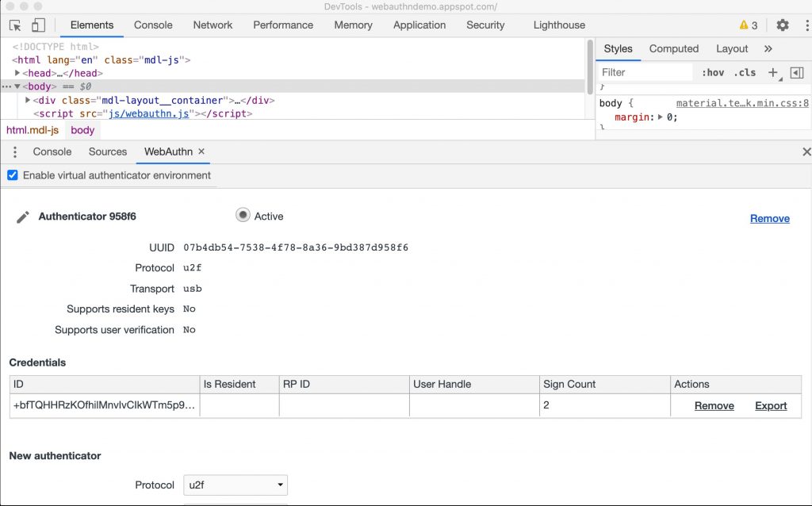Close the bottom drawer panel
Image resolution: width=812 pixels, height=506 pixels.
[x=806, y=151]
